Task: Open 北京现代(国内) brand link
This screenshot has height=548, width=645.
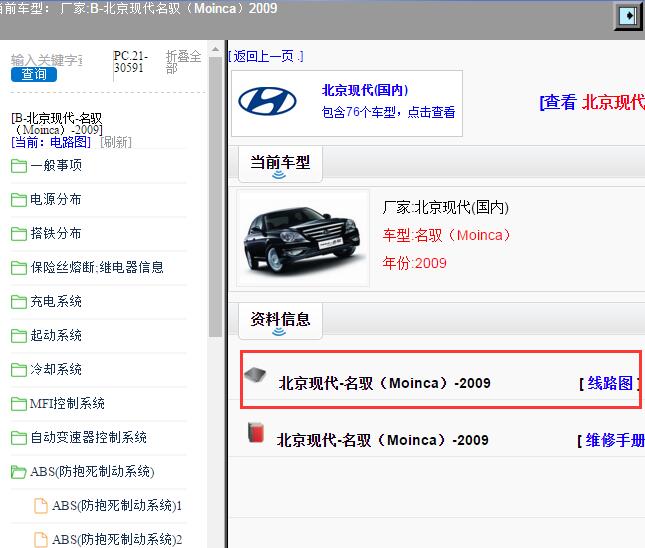Action: pos(365,90)
